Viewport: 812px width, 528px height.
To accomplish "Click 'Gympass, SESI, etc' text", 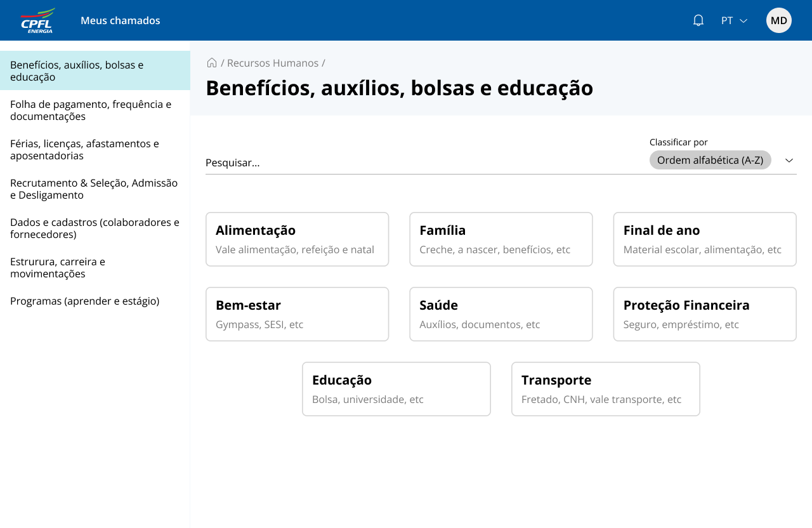I will (x=259, y=324).
